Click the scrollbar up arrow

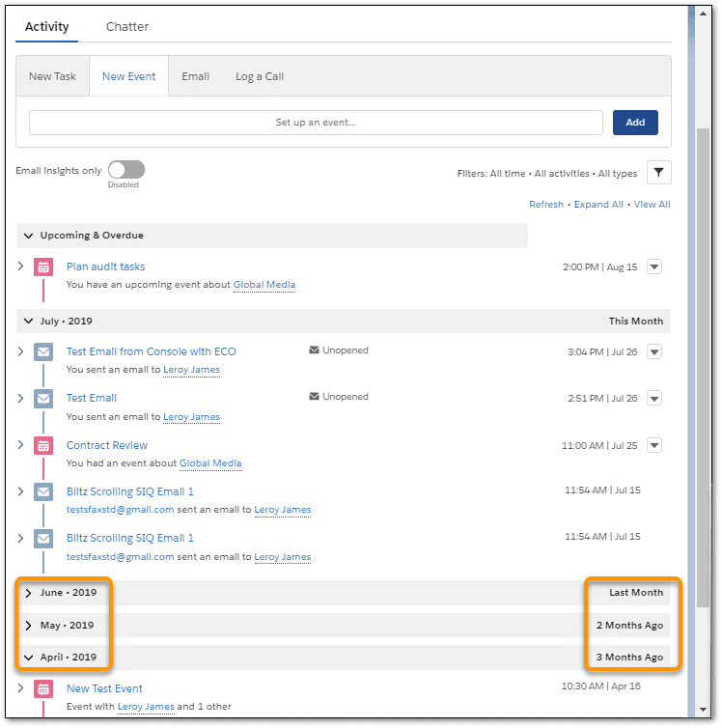[704, 14]
